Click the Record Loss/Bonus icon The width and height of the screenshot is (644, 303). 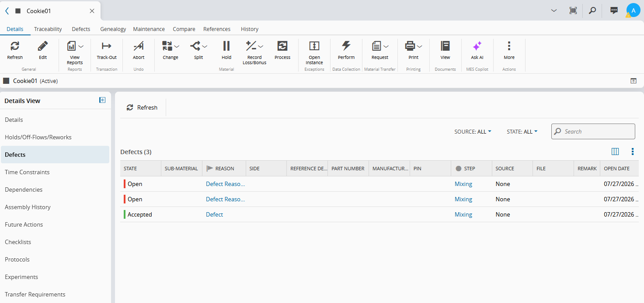point(251,46)
